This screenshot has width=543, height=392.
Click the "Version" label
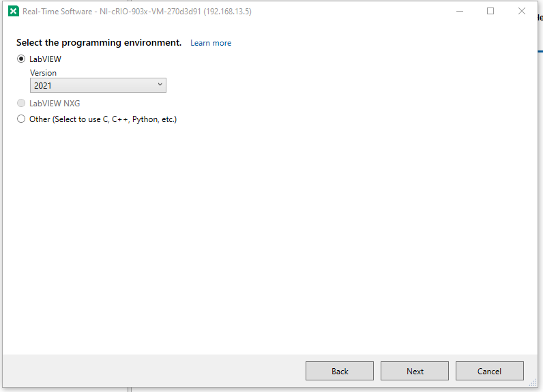43,73
